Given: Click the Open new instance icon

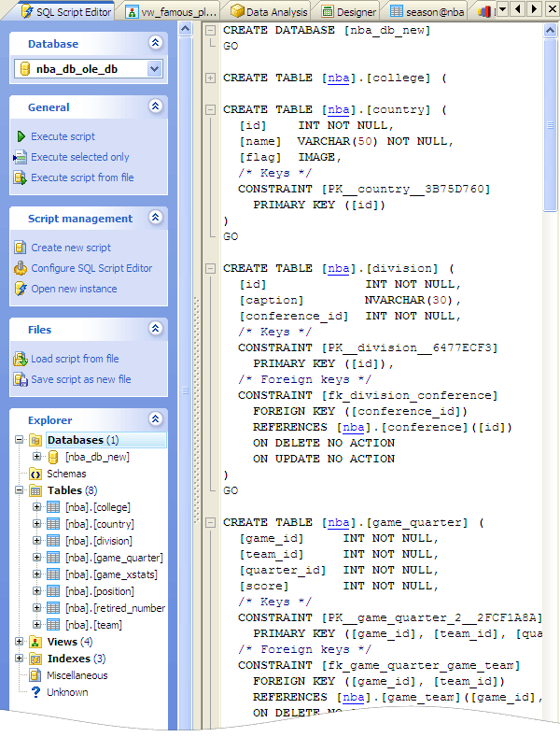Looking at the screenshot, I should pos(21,289).
